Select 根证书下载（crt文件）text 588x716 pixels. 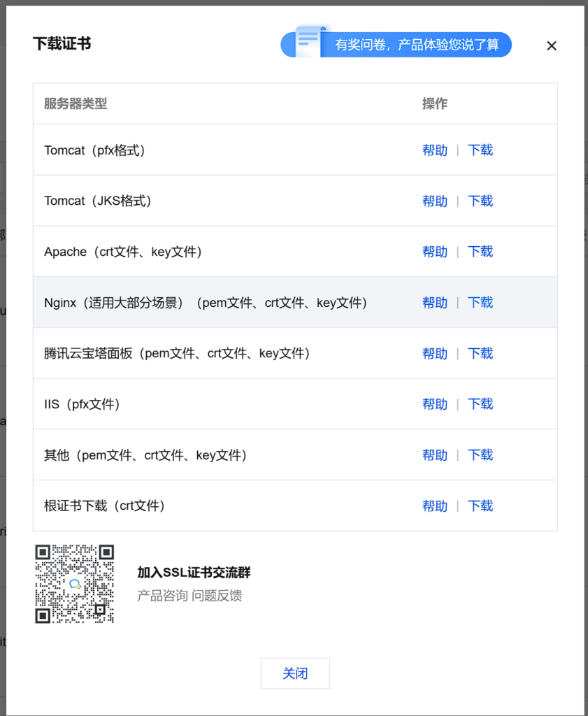coord(105,506)
